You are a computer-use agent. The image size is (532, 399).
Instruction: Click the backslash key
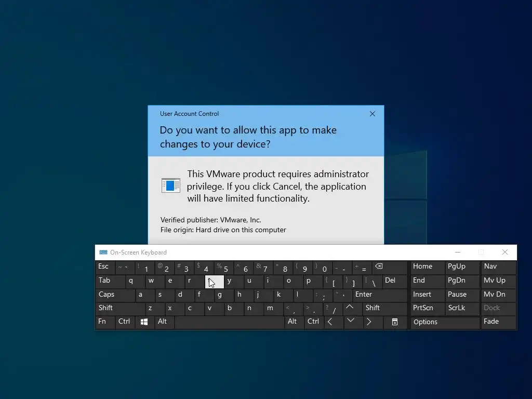click(372, 281)
